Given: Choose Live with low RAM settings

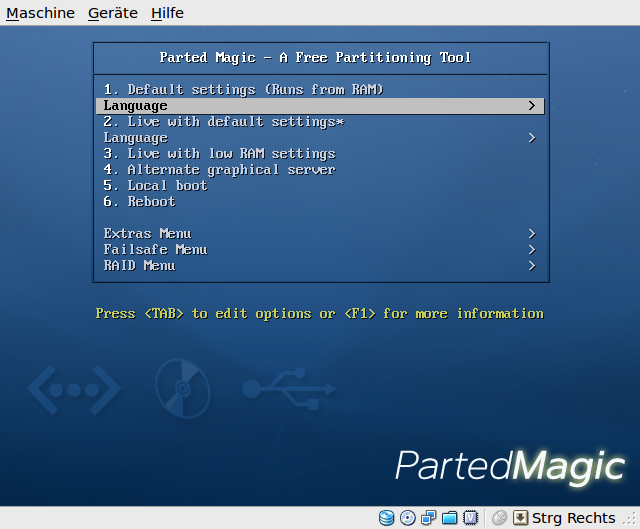Looking at the screenshot, I should pos(220,154).
